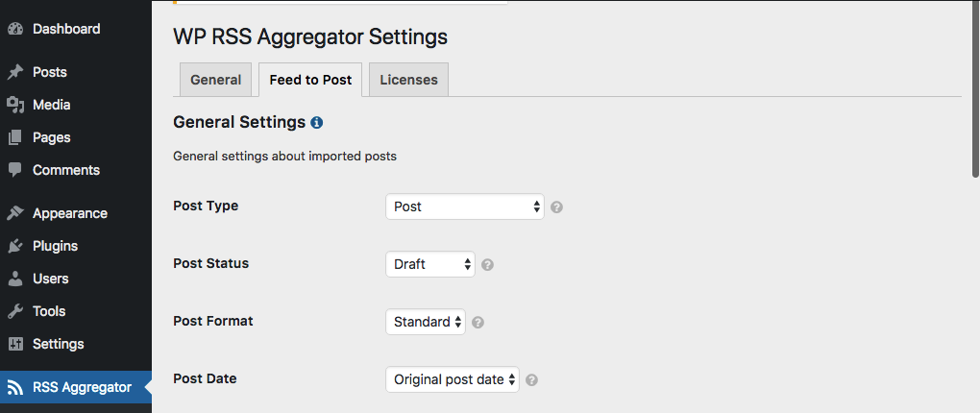Switch to the General tab

pyautogui.click(x=215, y=80)
